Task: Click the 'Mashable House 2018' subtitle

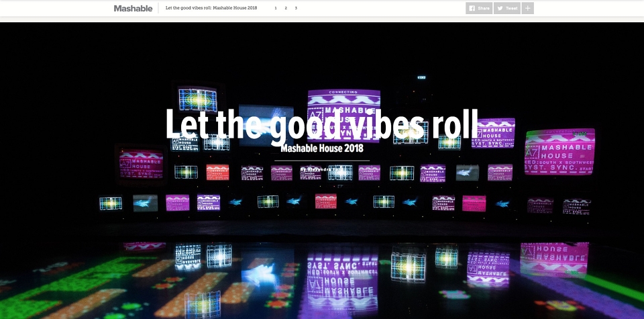Action: click(322, 148)
